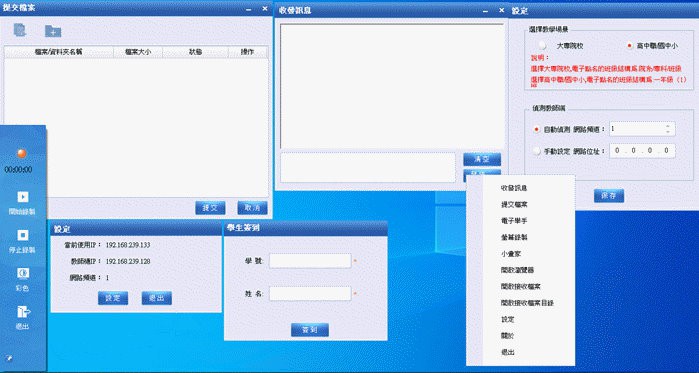
Task: Close the 提交檔案 window
Action: click(x=265, y=8)
